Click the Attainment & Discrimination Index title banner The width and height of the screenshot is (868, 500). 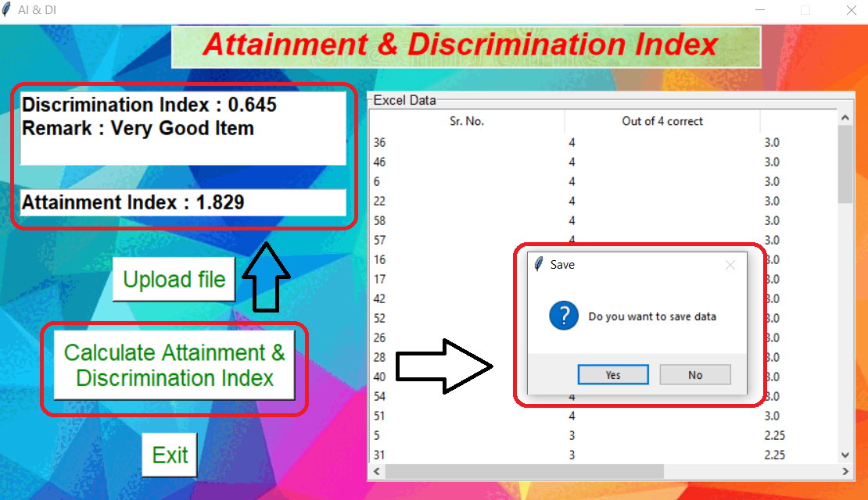click(x=466, y=46)
